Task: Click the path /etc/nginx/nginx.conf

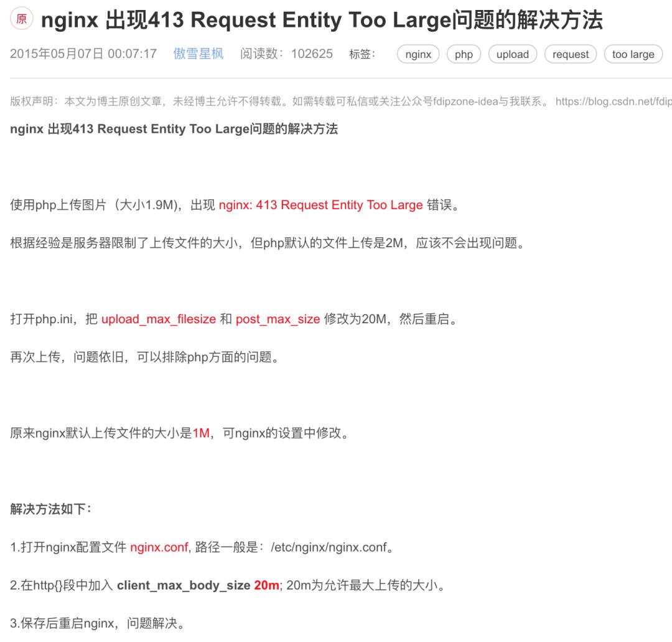Action: (329, 547)
